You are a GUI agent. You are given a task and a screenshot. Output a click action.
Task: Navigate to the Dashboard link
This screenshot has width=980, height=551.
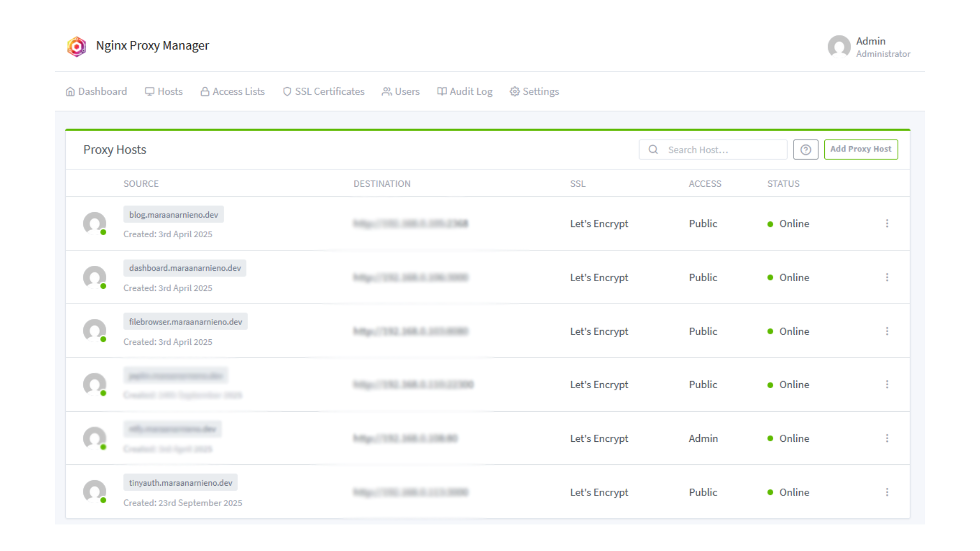pos(96,91)
